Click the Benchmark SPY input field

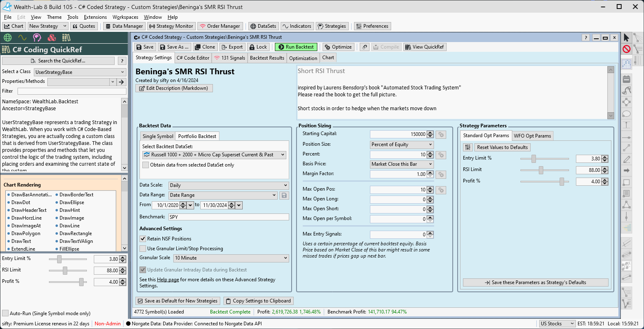pos(229,217)
